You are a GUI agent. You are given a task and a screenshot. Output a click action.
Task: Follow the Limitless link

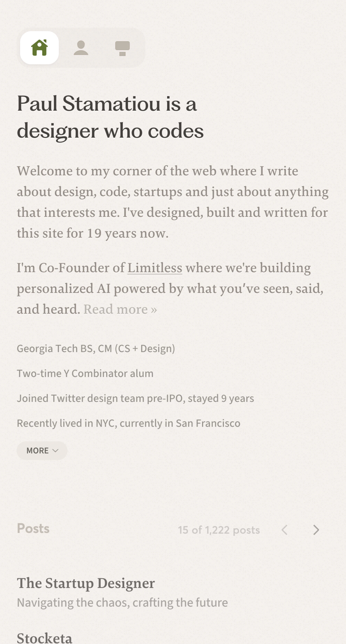(155, 268)
